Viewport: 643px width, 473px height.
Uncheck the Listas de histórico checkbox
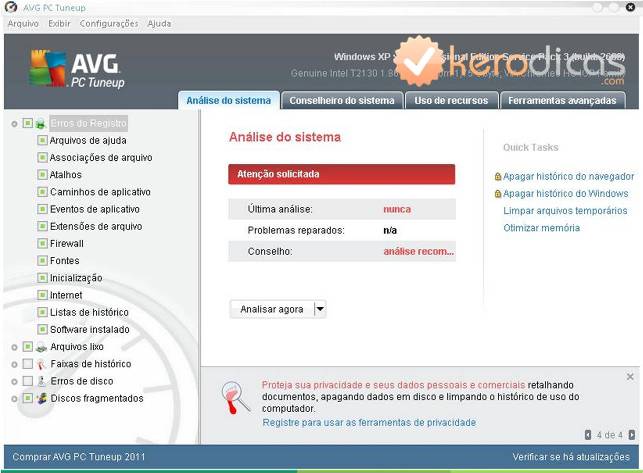coord(42,313)
